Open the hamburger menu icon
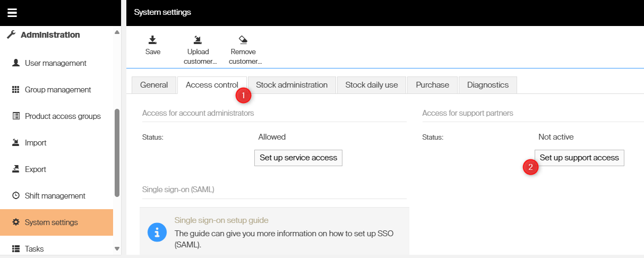The width and height of the screenshot is (644, 258). 12,13
